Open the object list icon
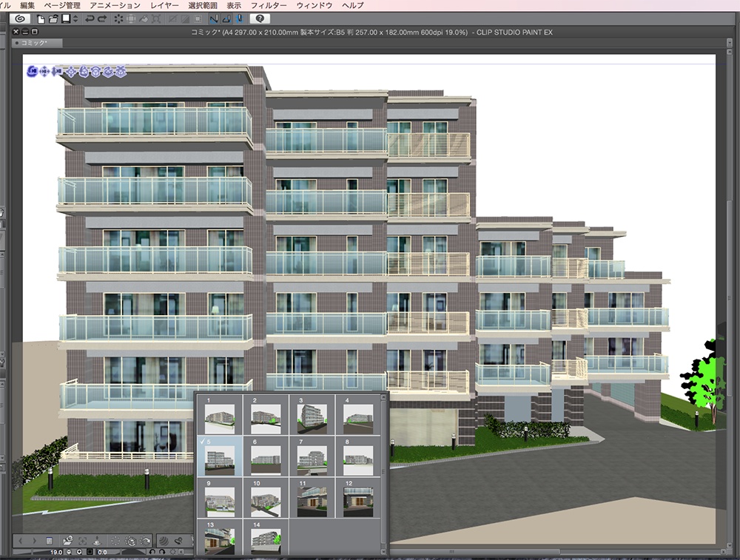This screenshot has height=560, width=740. point(49,541)
